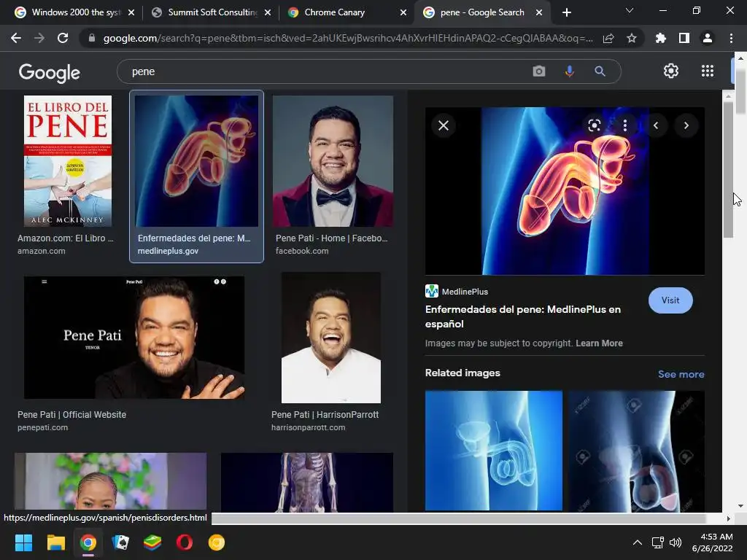Click horizontal scrollbar right arrow

click(728, 518)
